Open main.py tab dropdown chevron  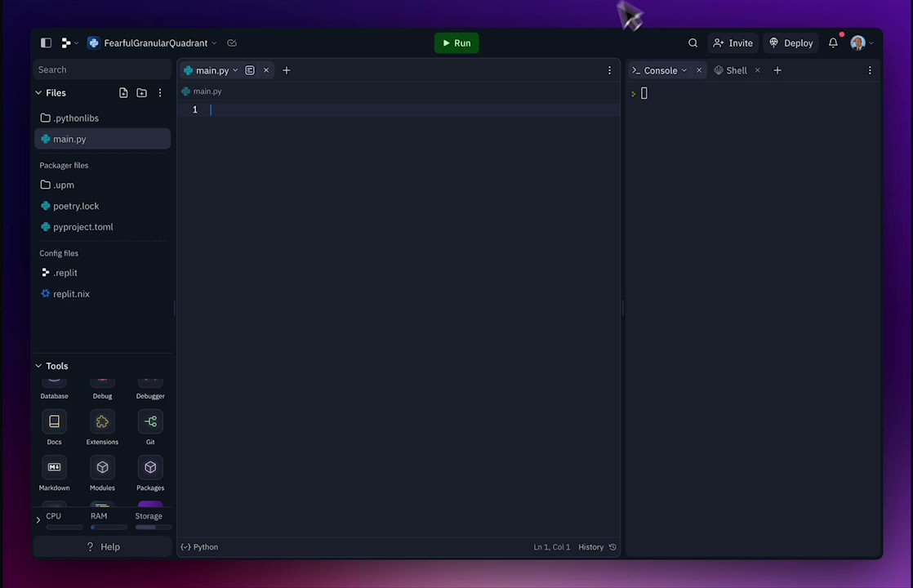(235, 70)
